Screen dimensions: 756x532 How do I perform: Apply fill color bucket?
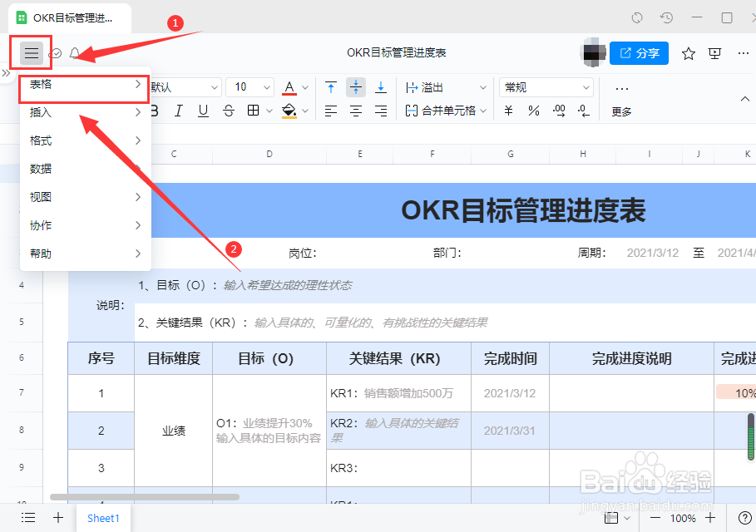pos(289,111)
